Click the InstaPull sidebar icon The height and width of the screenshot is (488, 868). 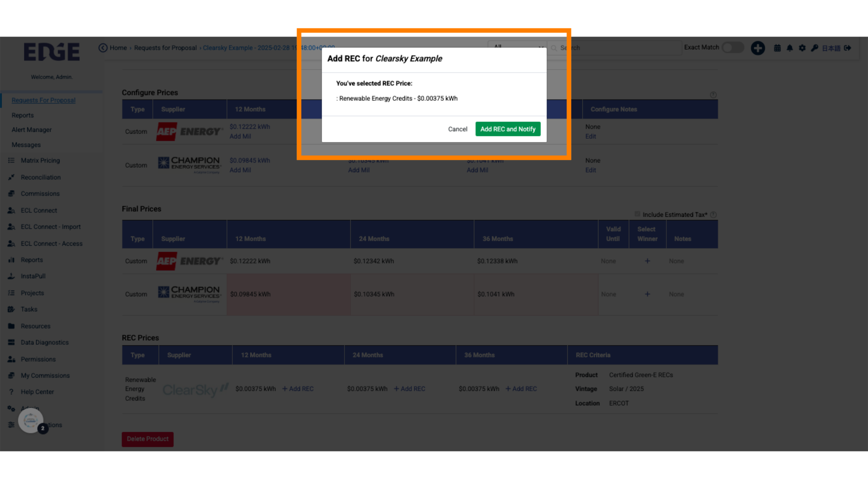pos(11,276)
